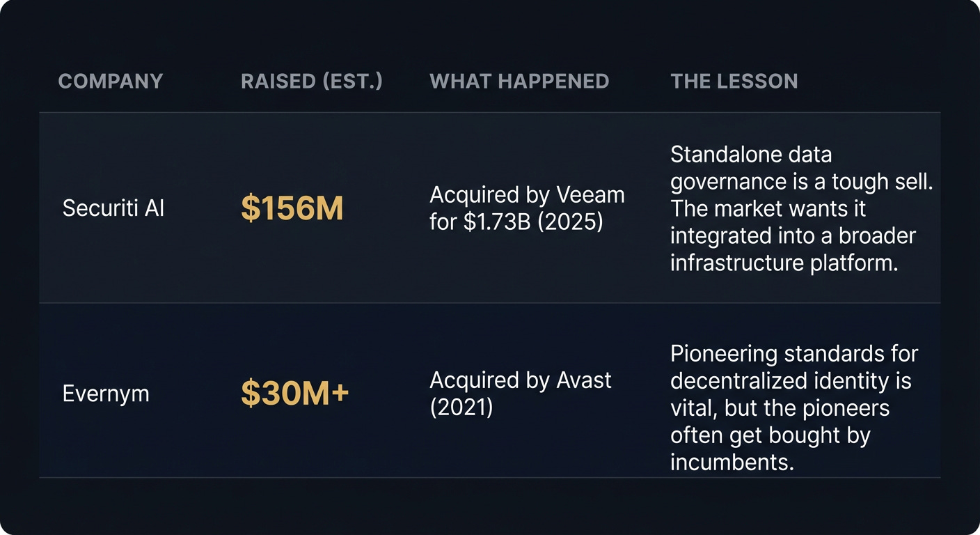The image size is (980, 535).
Task: Click the Securiti AI company name
Action: coord(113,208)
